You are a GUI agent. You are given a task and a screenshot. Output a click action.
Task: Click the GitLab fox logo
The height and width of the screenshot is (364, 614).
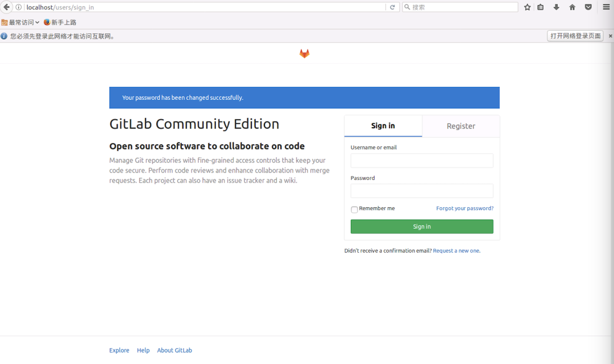pos(304,53)
